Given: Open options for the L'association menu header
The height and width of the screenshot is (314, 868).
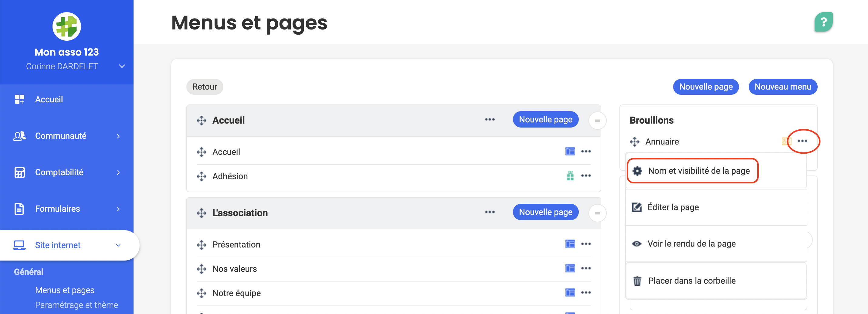Looking at the screenshot, I should click(x=490, y=212).
